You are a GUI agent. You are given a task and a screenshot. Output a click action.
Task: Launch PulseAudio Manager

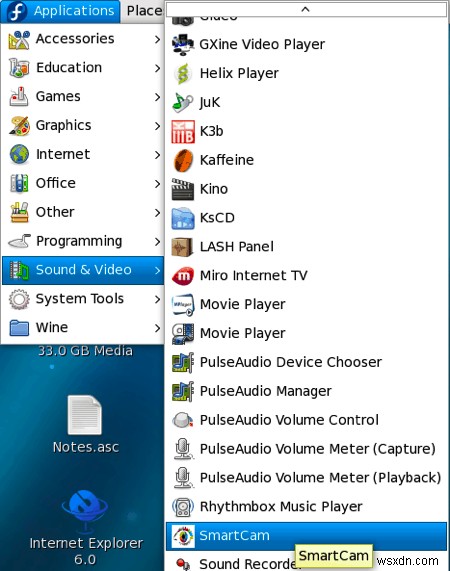point(306,391)
